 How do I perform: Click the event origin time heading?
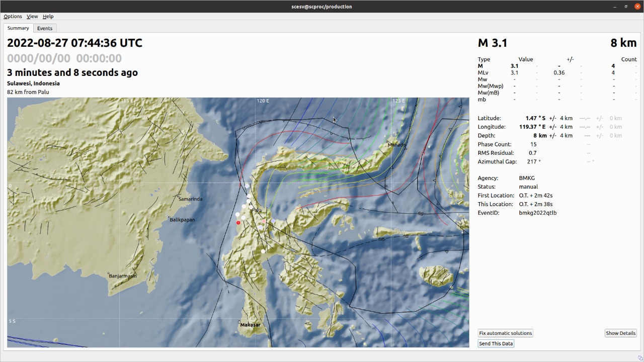click(x=74, y=43)
